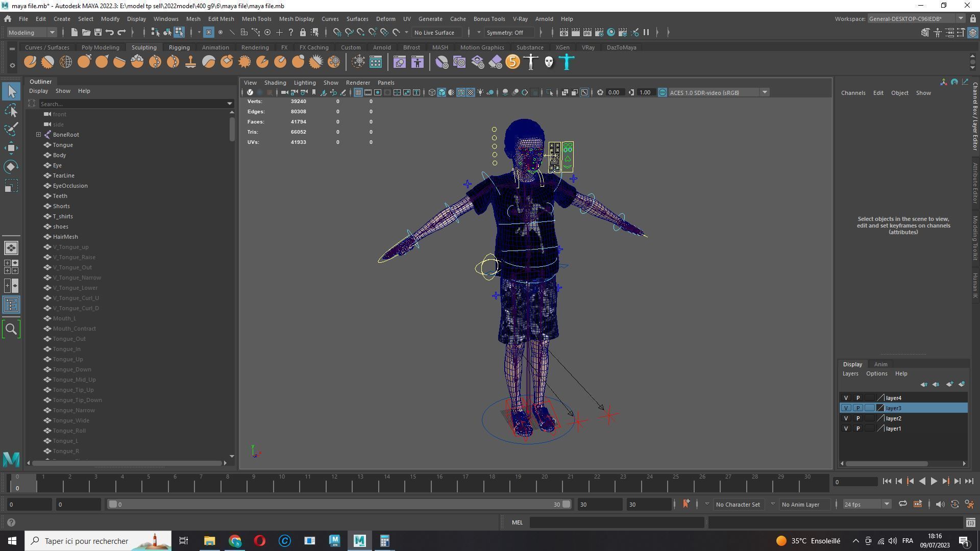Screen dimensions: 980x551
Task: Click the Select tool arrow
Action: tap(11, 91)
